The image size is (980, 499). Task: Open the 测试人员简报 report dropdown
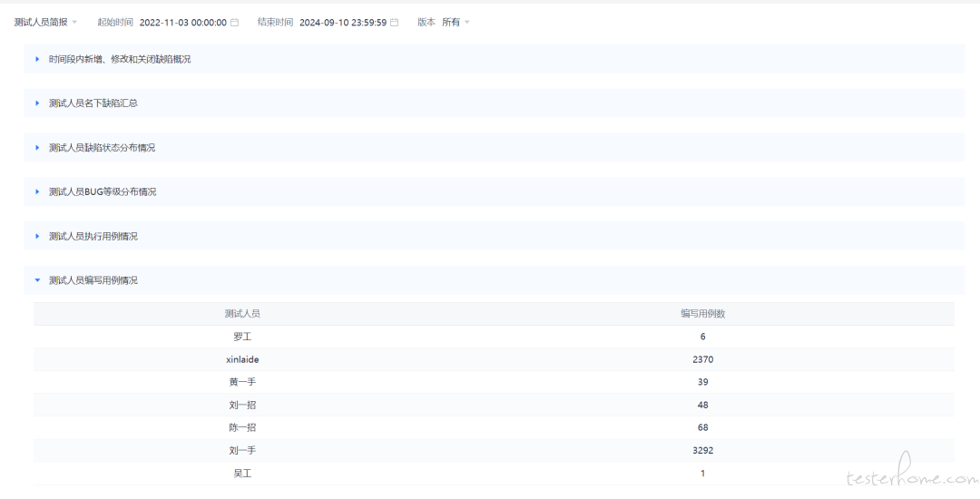pyautogui.click(x=46, y=23)
